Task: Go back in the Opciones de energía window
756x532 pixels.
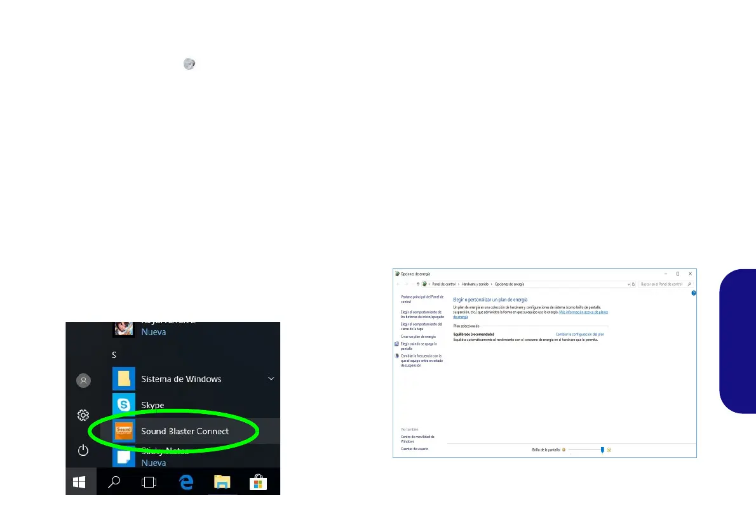Action: click(398, 284)
